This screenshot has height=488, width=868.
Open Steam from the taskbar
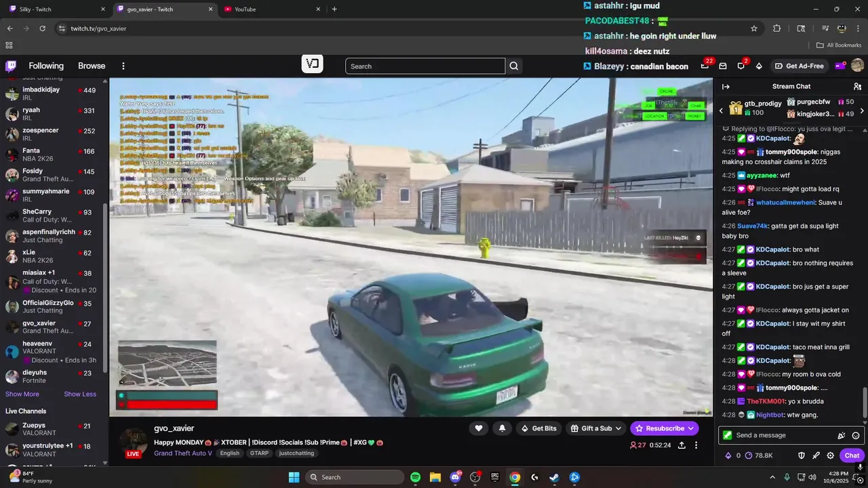pos(554,477)
